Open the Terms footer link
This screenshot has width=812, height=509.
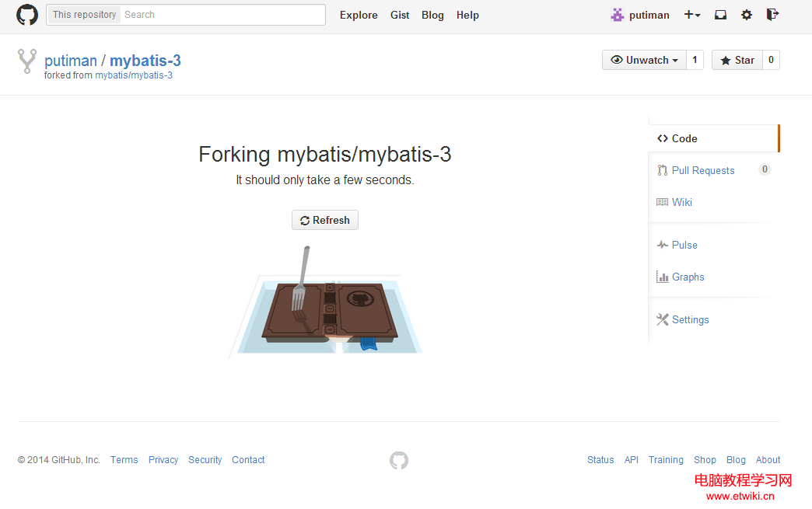124,460
